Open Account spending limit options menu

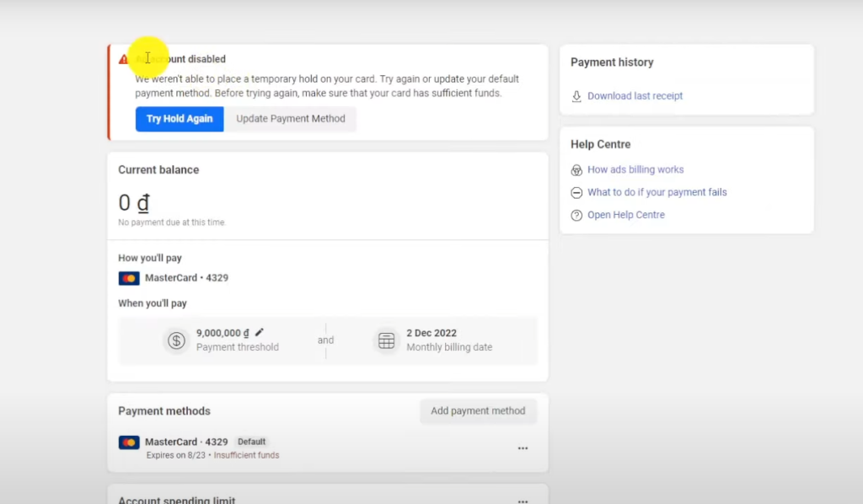523,501
